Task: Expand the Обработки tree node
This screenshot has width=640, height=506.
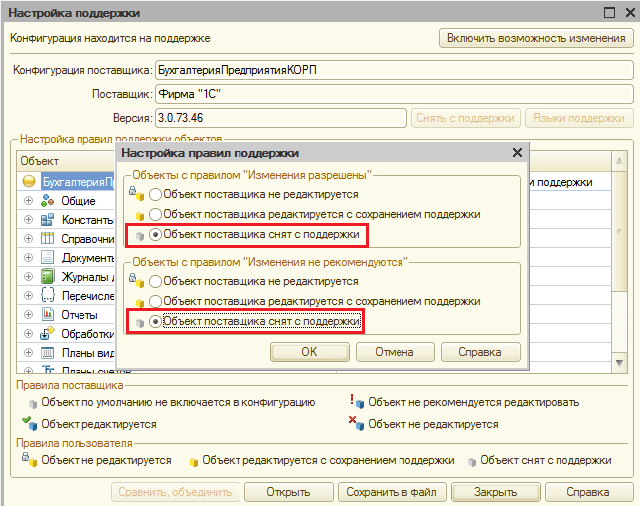Action: pyautogui.click(x=28, y=333)
